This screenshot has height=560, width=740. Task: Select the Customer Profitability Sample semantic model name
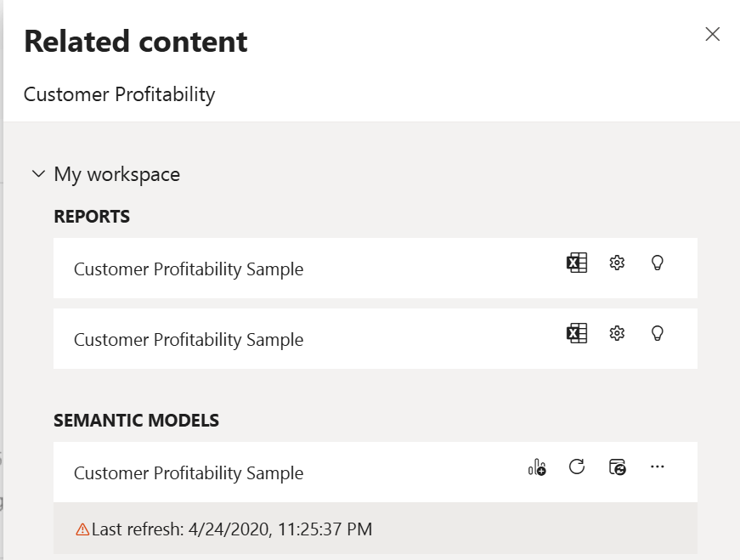[x=189, y=472]
